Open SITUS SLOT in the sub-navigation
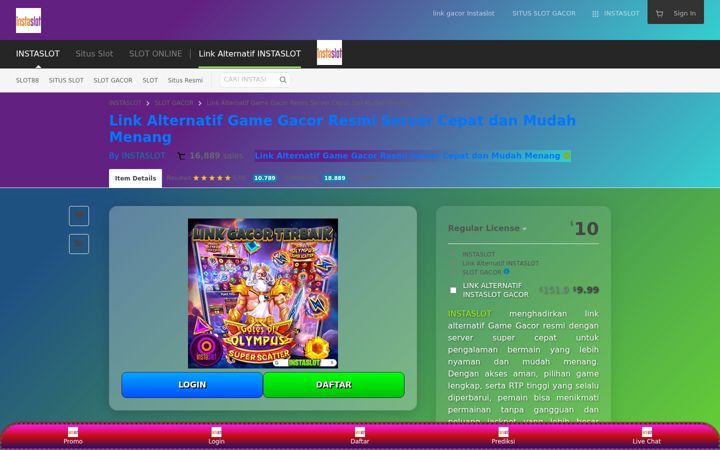The image size is (720, 450). click(x=66, y=80)
